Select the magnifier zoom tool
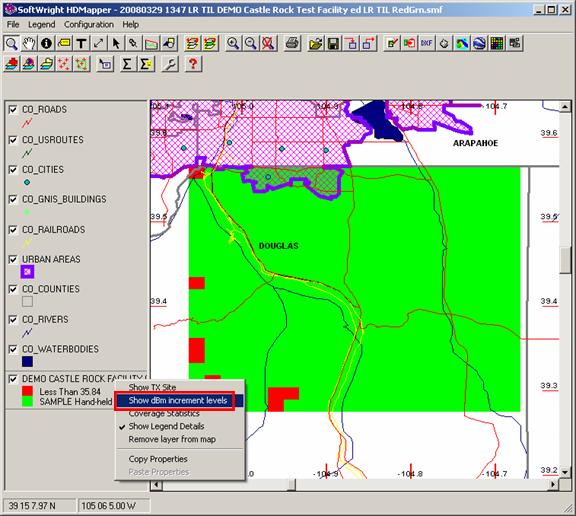This screenshot has width=576, height=516. pyautogui.click(x=12, y=43)
